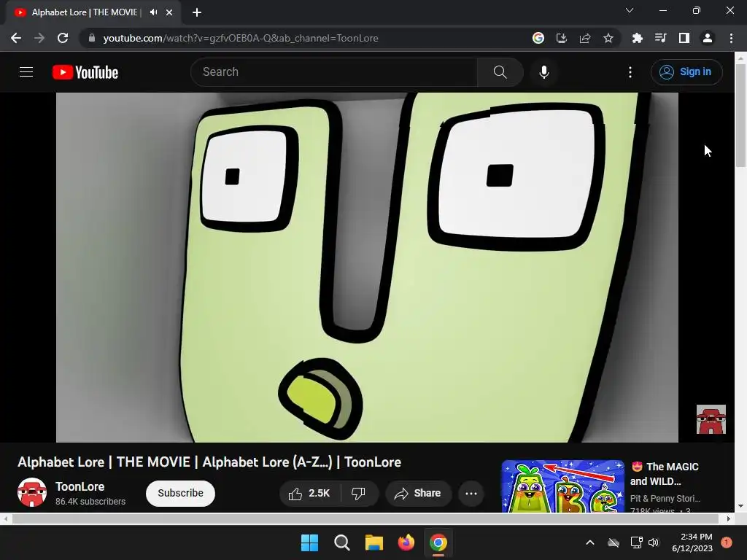Open the notification badge in the tray

727,542
